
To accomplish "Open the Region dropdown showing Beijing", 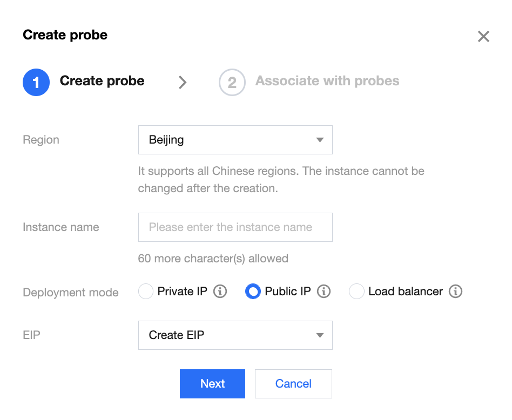I will 235,140.
